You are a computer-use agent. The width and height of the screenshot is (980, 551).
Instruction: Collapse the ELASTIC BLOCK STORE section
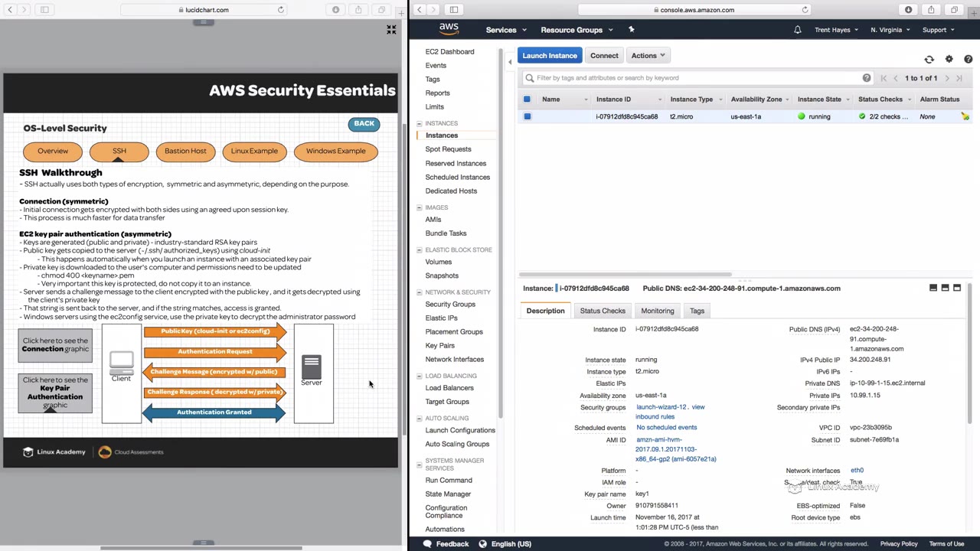point(420,250)
